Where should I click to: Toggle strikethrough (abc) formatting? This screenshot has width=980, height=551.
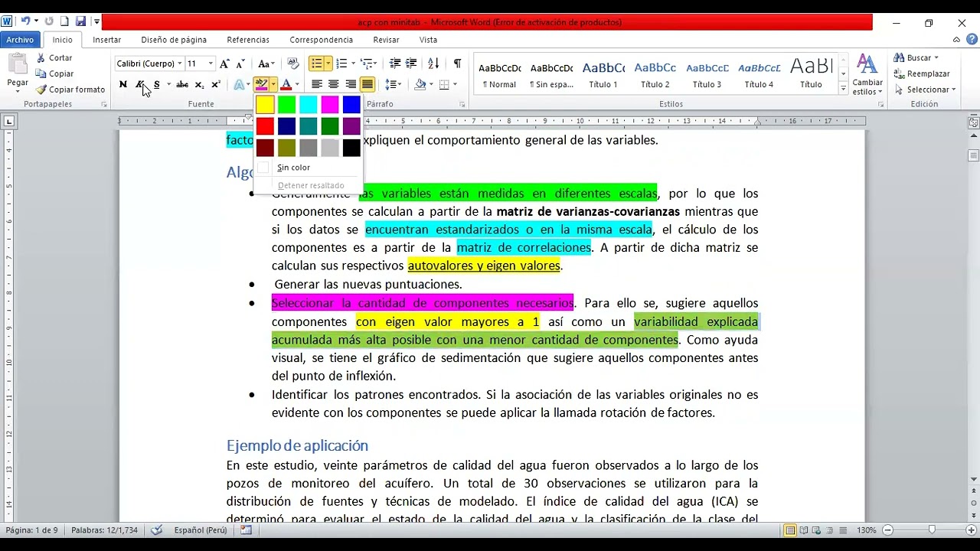coord(182,85)
